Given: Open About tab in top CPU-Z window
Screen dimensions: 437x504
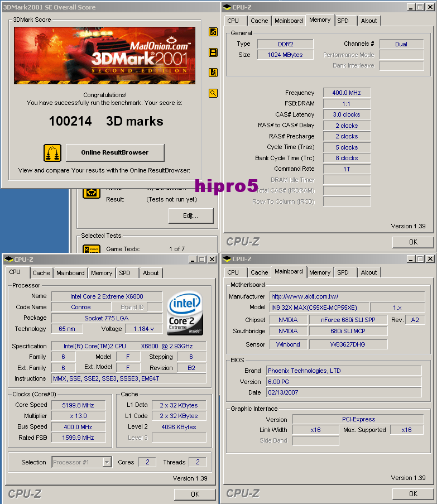Looking at the screenshot, I should (369, 21).
